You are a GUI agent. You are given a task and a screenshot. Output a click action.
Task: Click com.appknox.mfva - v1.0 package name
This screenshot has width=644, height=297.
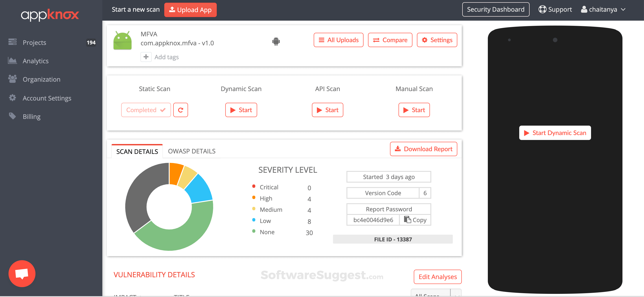pos(177,43)
